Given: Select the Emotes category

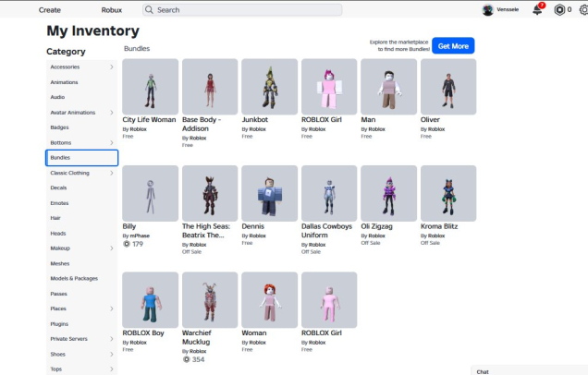Looking at the screenshot, I should [x=81, y=203].
